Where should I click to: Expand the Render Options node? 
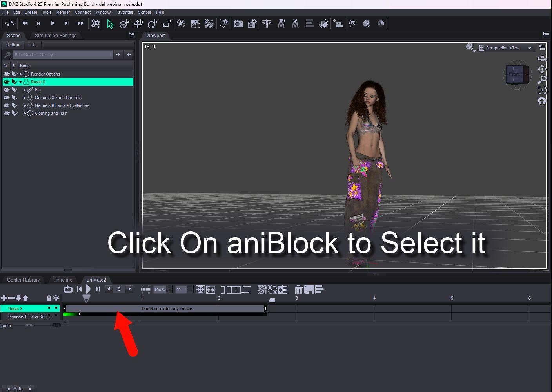tap(21, 74)
